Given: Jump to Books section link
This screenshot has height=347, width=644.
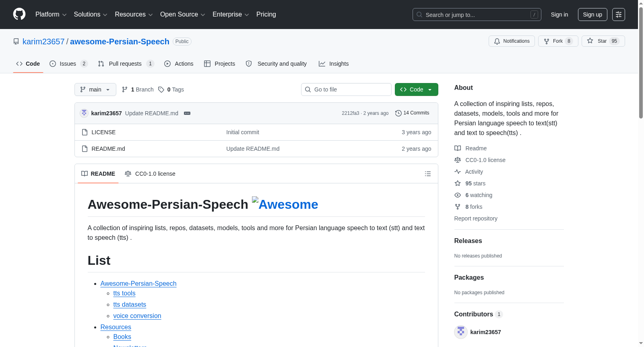Looking at the screenshot, I should point(122,337).
